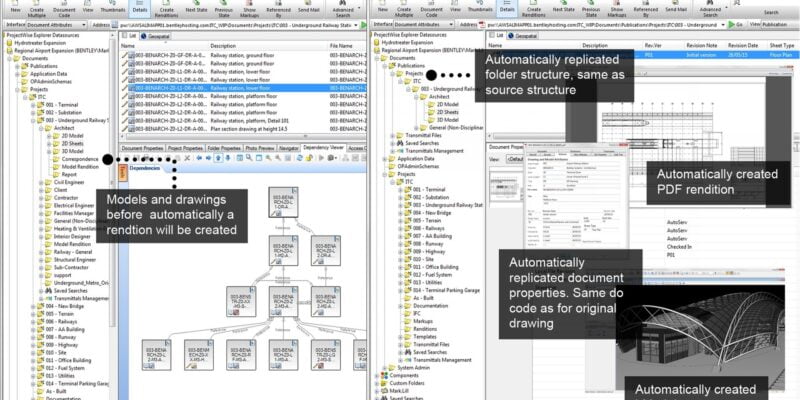The width and height of the screenshot is (800, 400).
Task: Select Transmittals Management in right window Publications
Action: pos(434,151)
